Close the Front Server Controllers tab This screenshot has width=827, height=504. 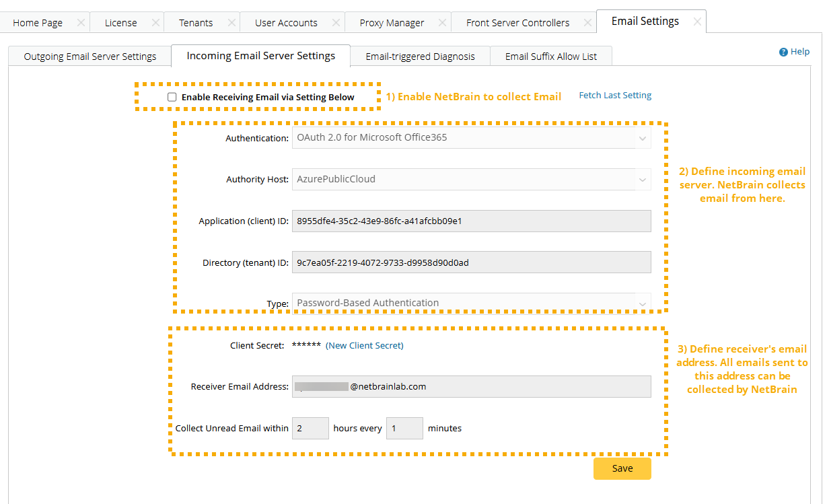[587, 22]
